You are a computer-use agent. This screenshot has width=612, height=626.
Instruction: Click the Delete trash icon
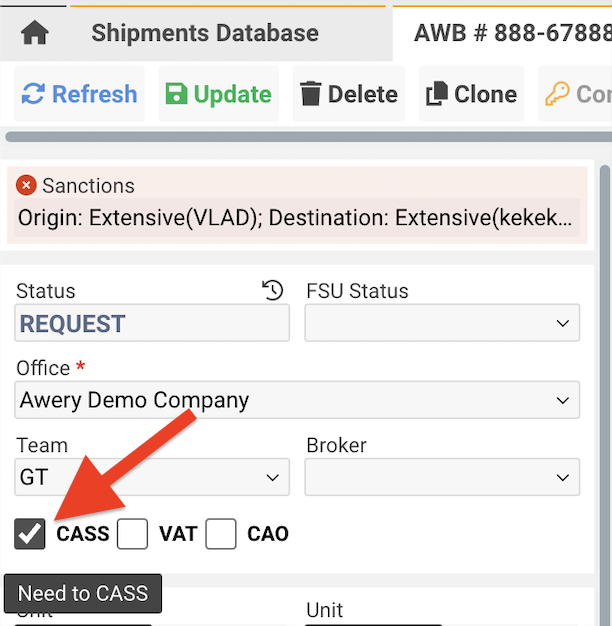click(x=311, y=94)
